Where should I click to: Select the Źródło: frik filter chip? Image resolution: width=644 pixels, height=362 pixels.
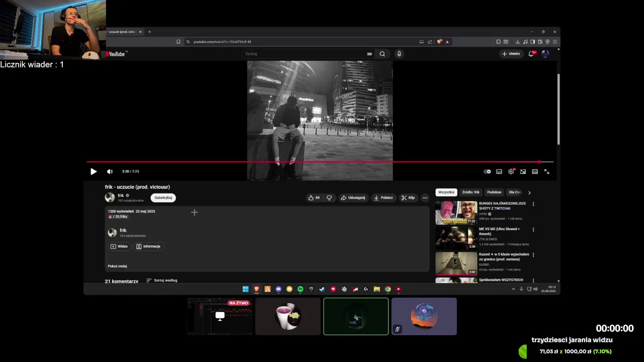(x=471, y=192)
